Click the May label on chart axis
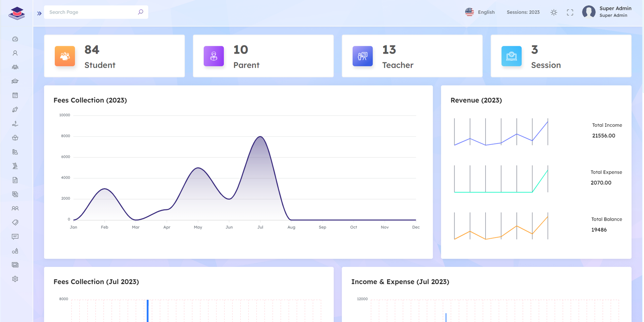The image size is (644, 322). click(198, 227)
